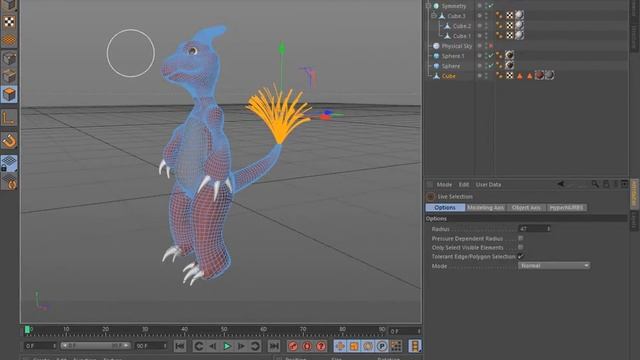Select the Texture mode checkerboard icon in left toolbar
640x360 pixels.
pos(9,22)
